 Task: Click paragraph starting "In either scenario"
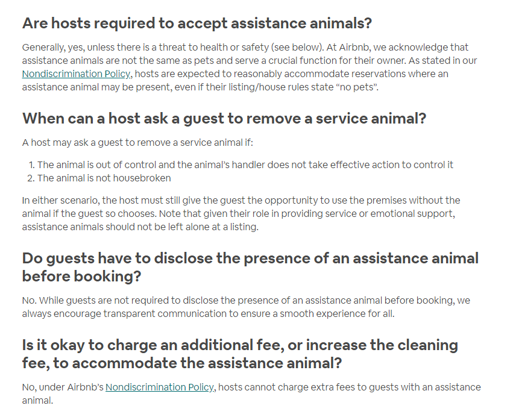click(x=241, y=213)
